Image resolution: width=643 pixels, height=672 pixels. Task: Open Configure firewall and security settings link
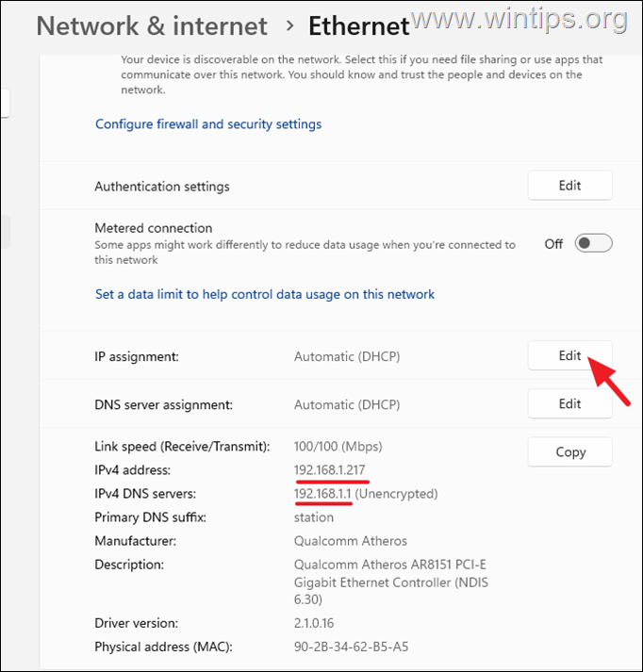208,124
